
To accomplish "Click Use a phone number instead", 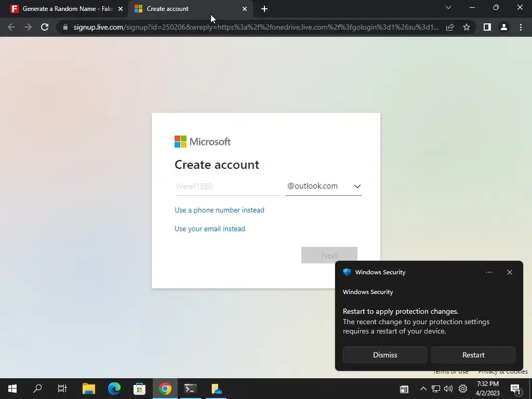I will [x=219, y=210].
